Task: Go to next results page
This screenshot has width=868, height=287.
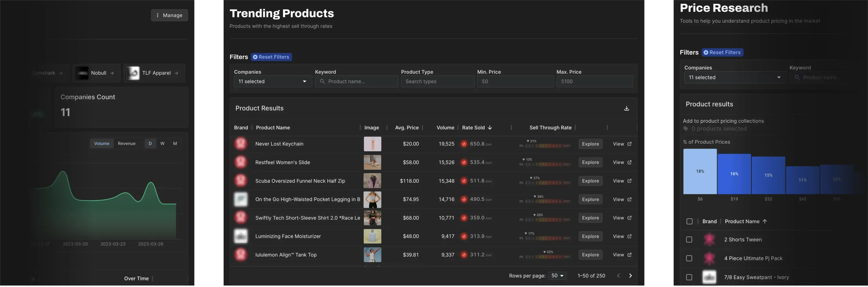Action: (630, 276)
